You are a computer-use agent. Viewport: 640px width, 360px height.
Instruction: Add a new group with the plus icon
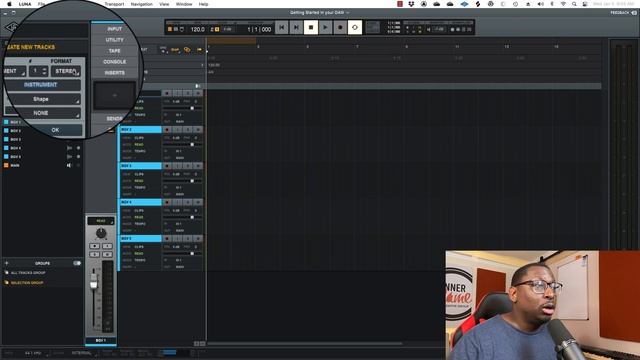pos(6,263)
